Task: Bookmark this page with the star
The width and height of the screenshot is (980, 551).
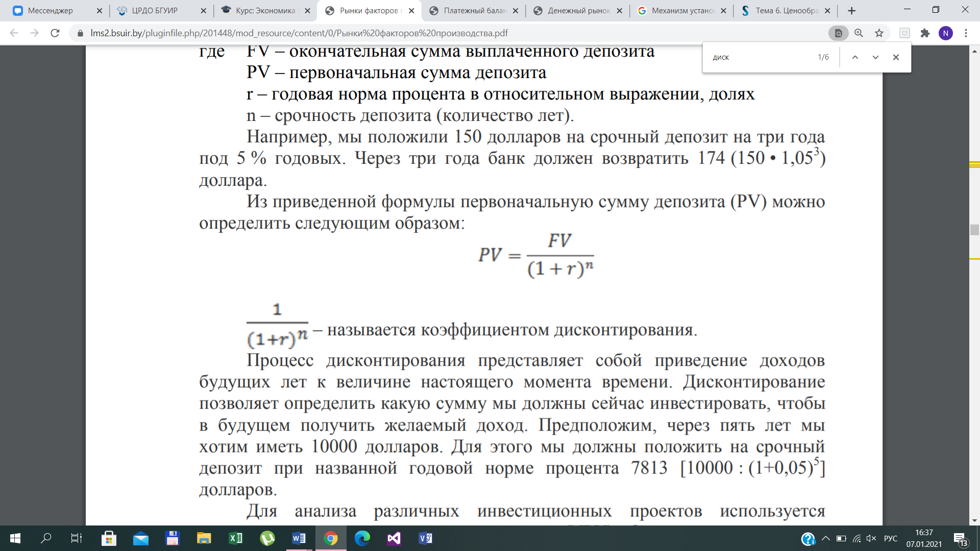Action: [x=879, y=33]
